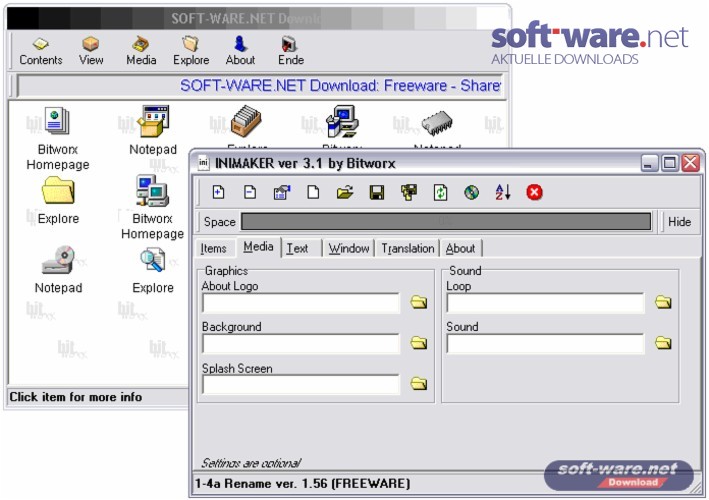The image size is (709, 500).
Task: Open Explore item with magnifying glass icon
Action: [153, 270]
